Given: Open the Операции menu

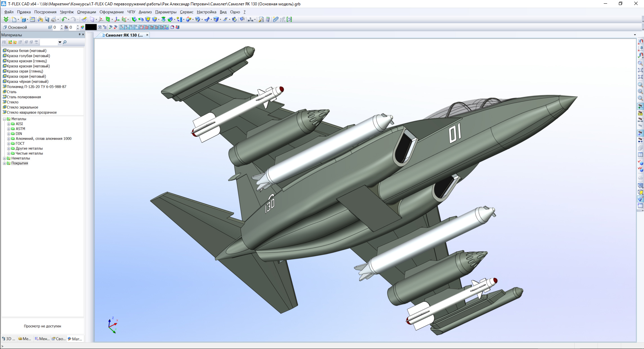Looking at the screenshot, I should (87, 12).
